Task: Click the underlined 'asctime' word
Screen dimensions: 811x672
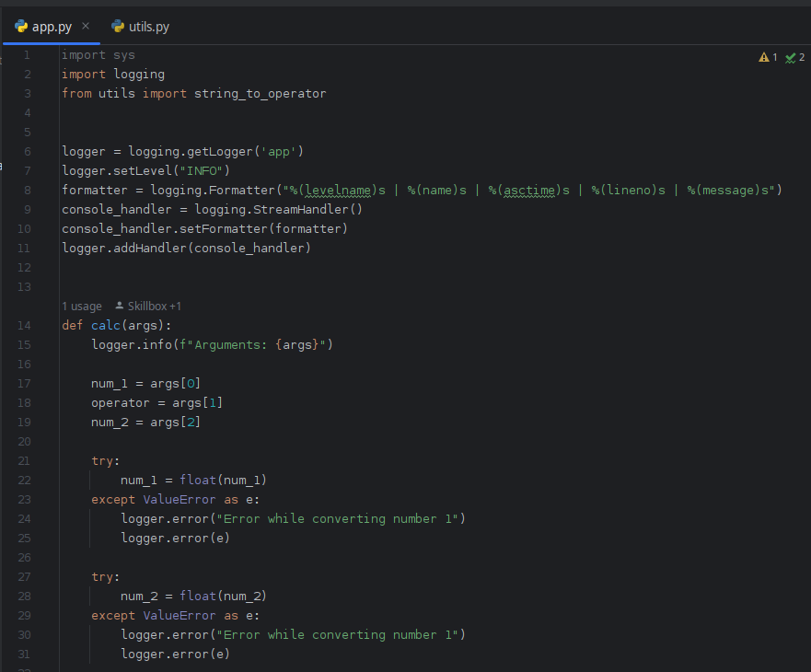Action: click(x=529, y=191)
